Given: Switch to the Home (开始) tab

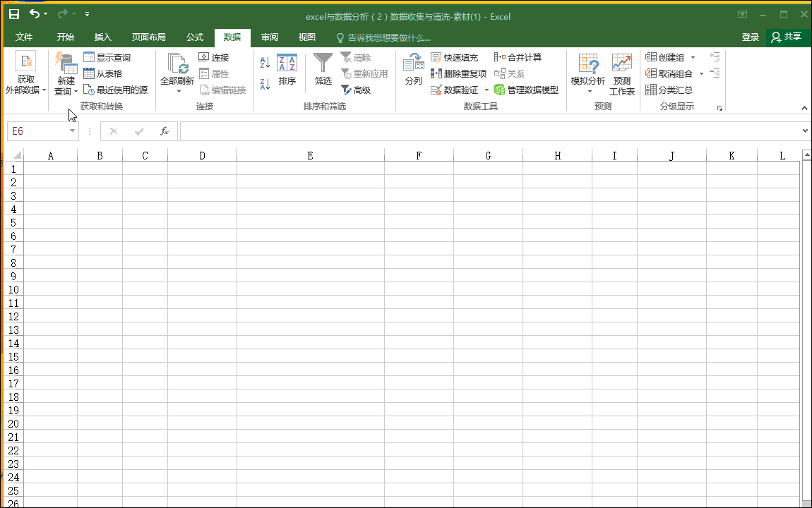Looking at the screenshot, I should pyautogui.click(x=65, y=37).
